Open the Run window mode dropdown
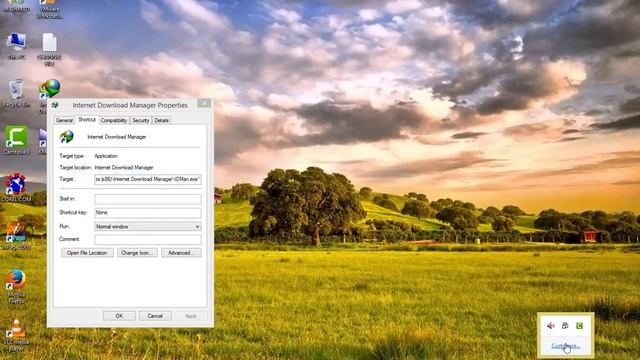The height and width of the screenshot is (360, 640). pyautogui.click(x=148, y=226)
